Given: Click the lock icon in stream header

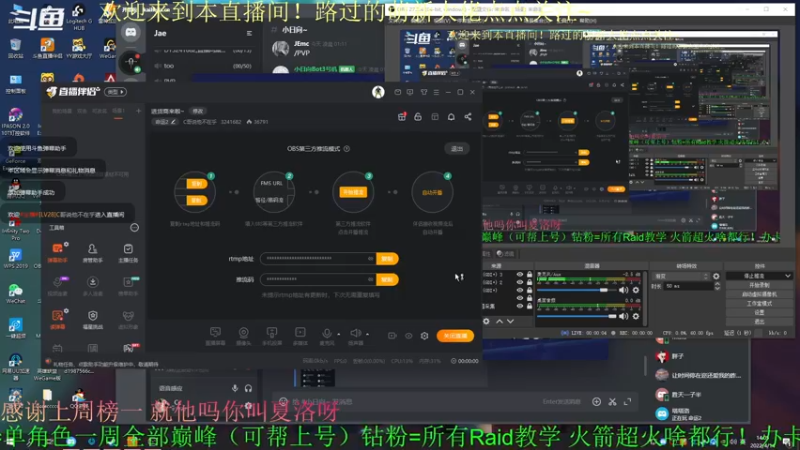Looking at the screenshot, I should [x=418, y=117].
